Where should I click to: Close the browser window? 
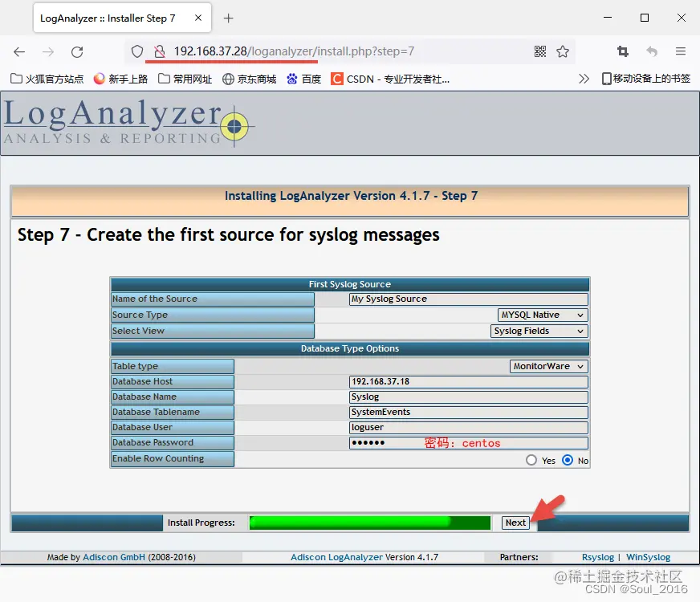click(682, 18)
